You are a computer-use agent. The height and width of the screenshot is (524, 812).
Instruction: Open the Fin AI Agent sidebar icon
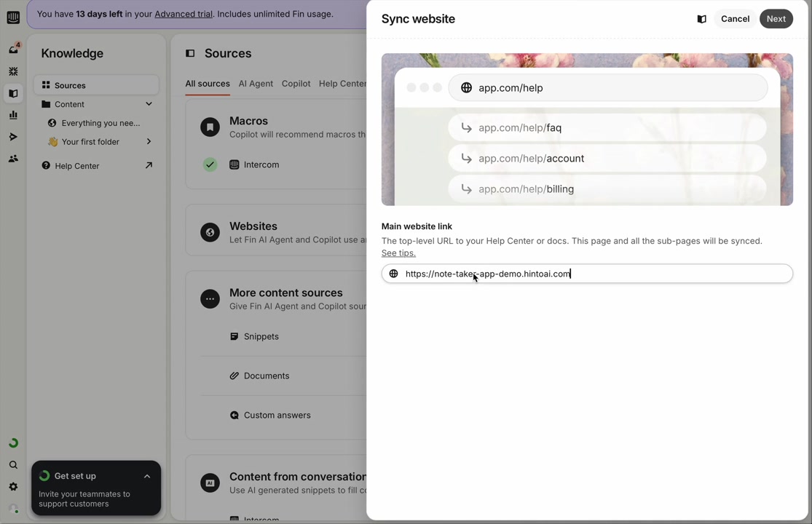pyautogui.click(x=13, y=71)
